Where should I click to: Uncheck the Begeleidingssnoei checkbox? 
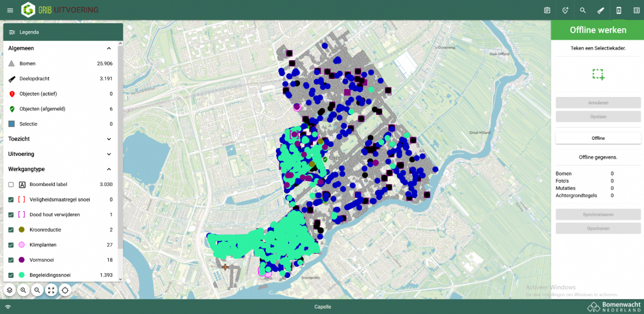point(11,275)
